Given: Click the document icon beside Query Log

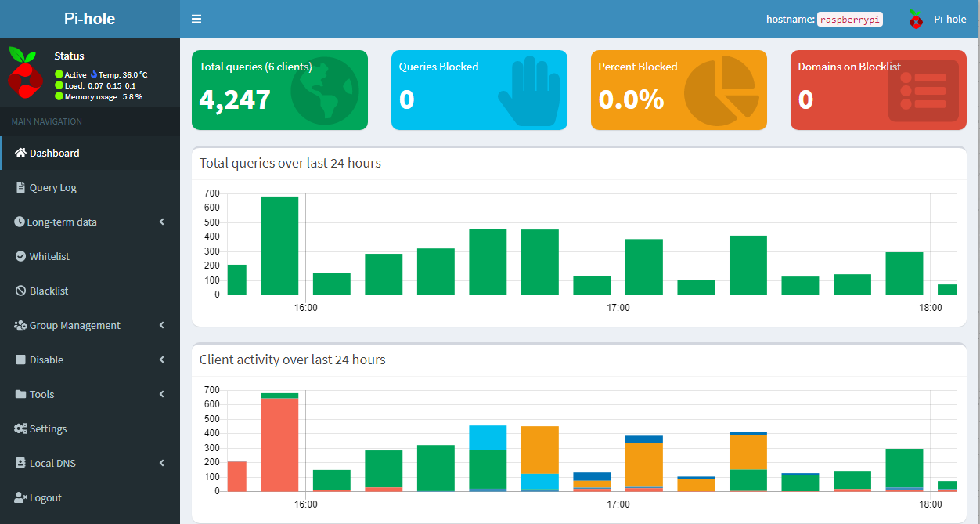Looking at the screenshot, I should [x=21, y=187].
